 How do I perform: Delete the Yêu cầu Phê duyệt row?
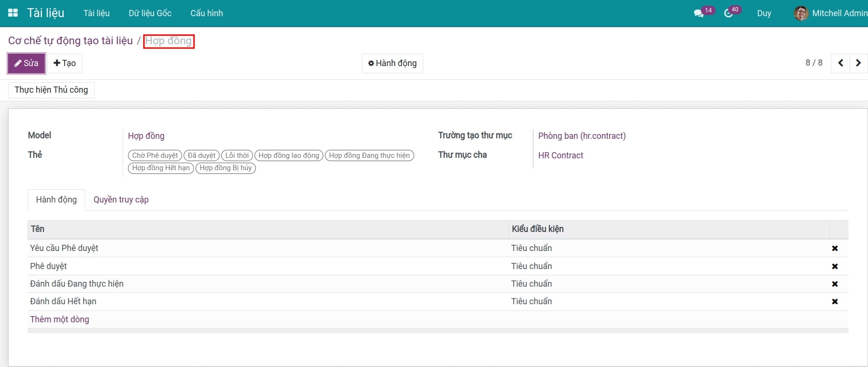(834, 248)
